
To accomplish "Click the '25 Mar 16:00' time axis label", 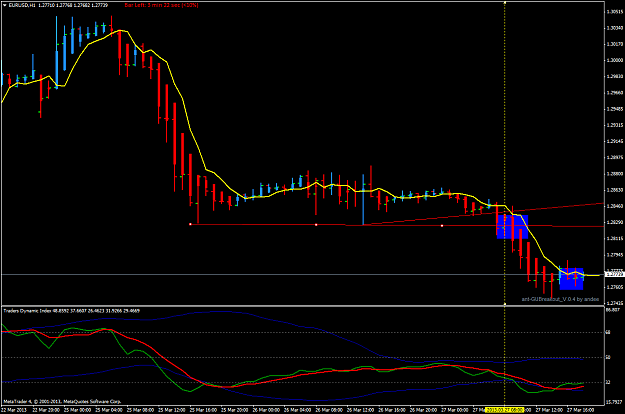I will click(203, 410).
